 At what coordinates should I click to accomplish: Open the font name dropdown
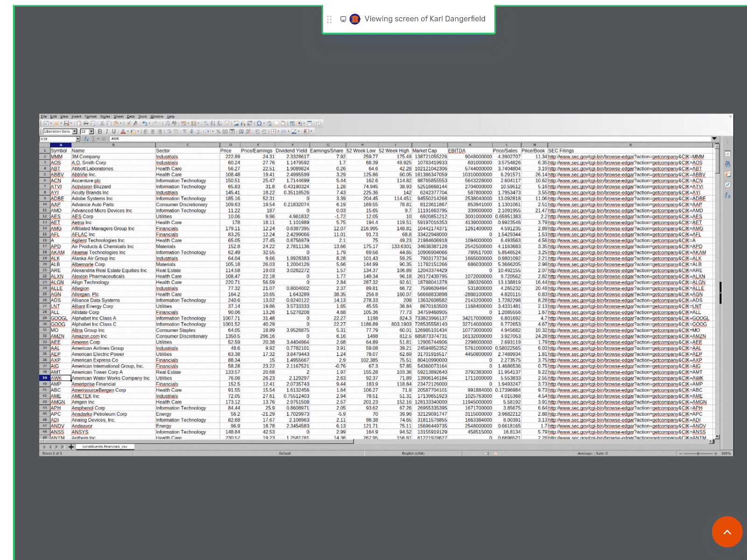75,132
